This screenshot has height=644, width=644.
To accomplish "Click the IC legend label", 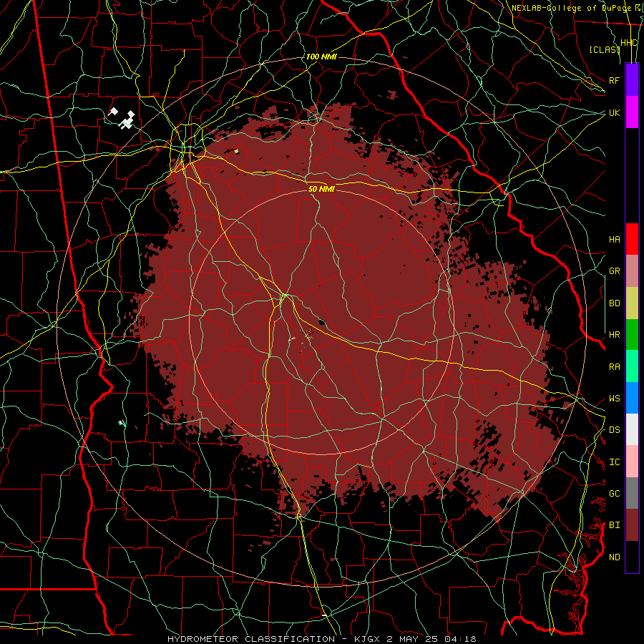I will [614, 462].
